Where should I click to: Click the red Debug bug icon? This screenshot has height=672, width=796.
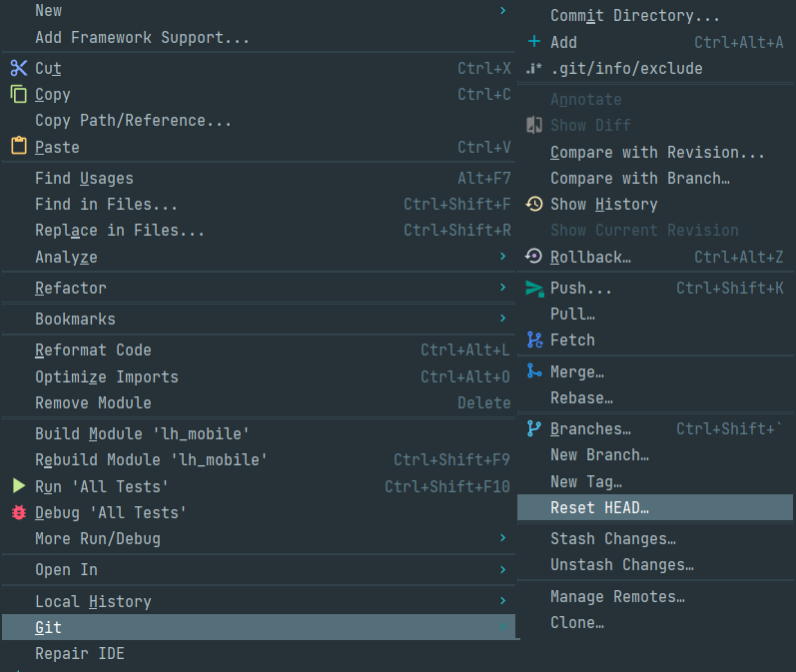point(19,512)
